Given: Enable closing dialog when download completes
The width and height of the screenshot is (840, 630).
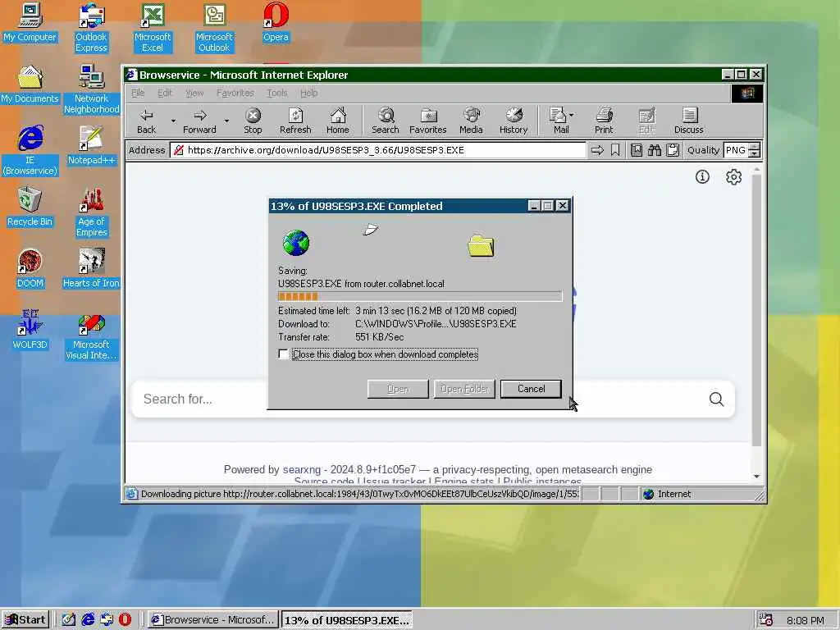Looking at the screenshot, I should [x=283, y=354].
